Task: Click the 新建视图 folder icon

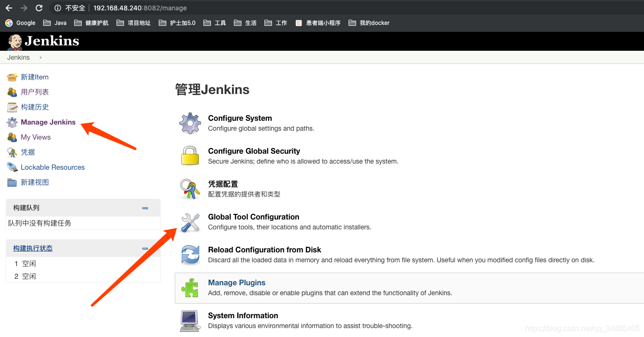Action: 12,182
